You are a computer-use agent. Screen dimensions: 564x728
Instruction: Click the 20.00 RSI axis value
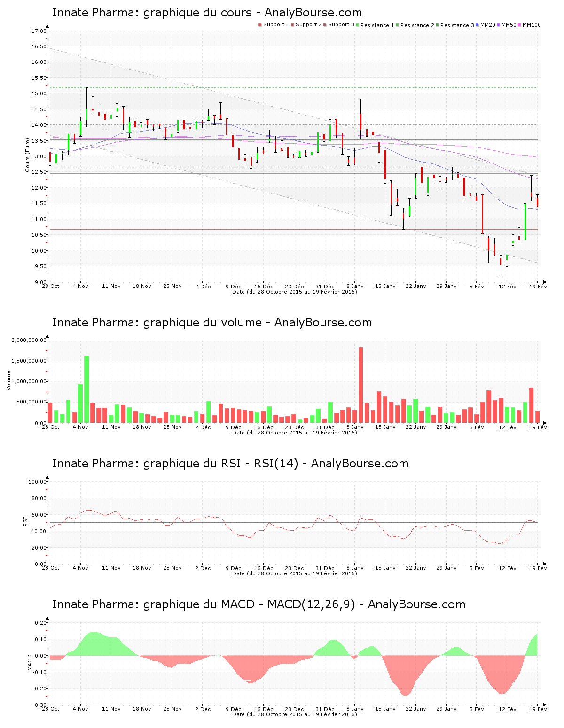pos(39,548)
